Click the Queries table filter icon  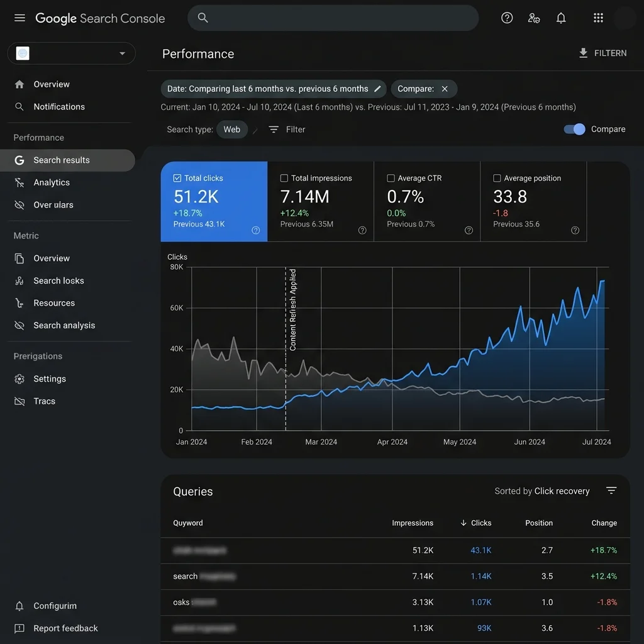tap(611, 491)
